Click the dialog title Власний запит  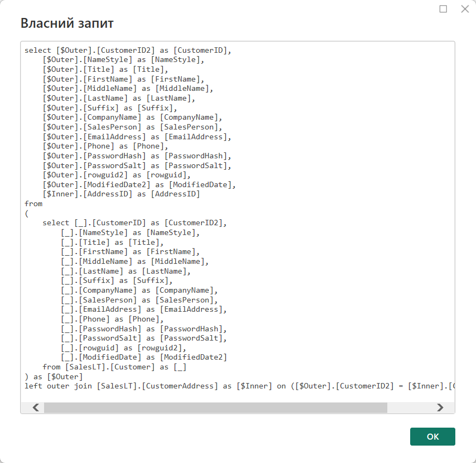(66, 23)
